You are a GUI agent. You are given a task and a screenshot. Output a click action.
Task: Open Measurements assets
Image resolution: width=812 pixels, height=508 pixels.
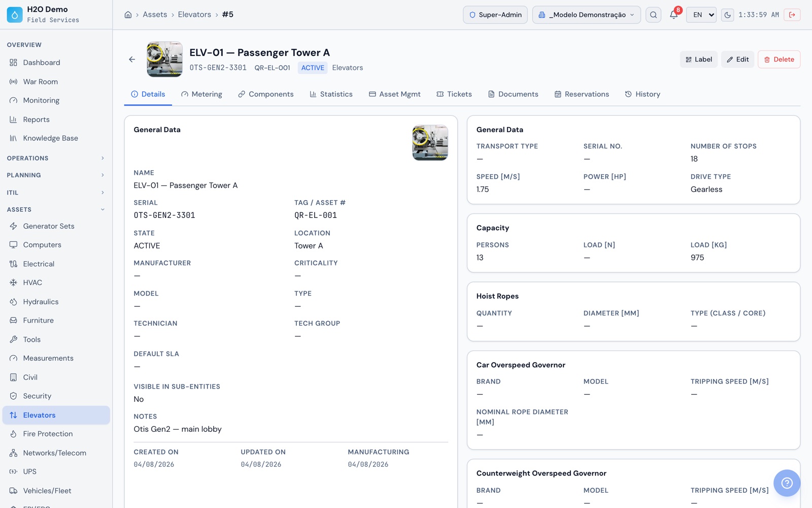click(x=56, y=358)
